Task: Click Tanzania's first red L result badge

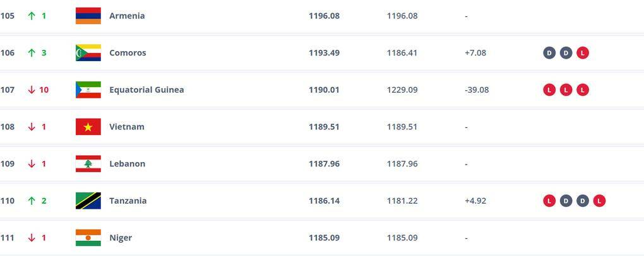Action: [x=549, y=201]
